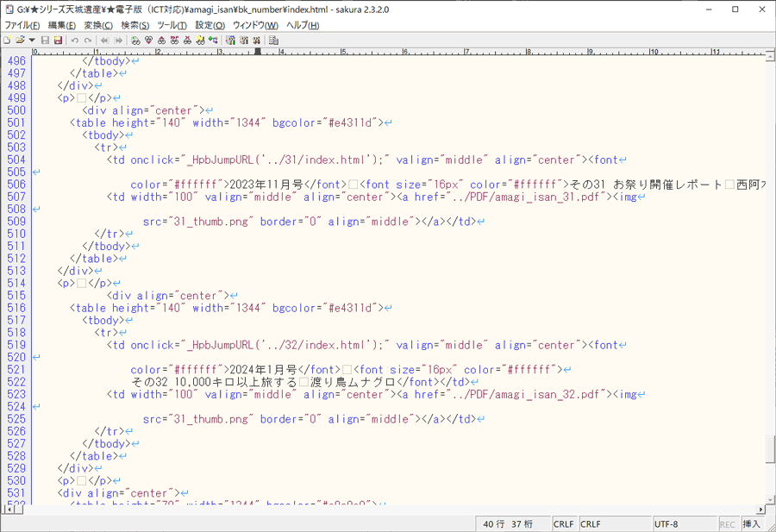Click the vertical scrollbar thumb
The image size is (776, 532).
(x=769, y=449)
